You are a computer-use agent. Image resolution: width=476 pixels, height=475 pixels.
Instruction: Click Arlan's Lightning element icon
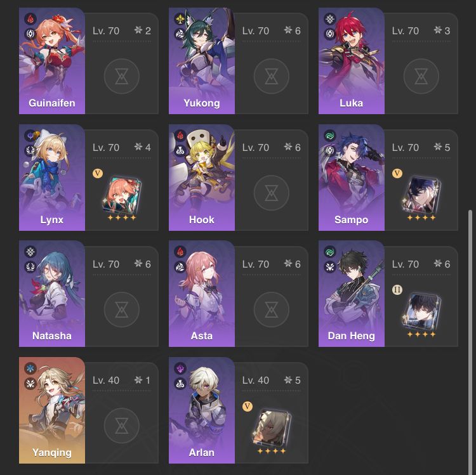click(x=180, y=368)
